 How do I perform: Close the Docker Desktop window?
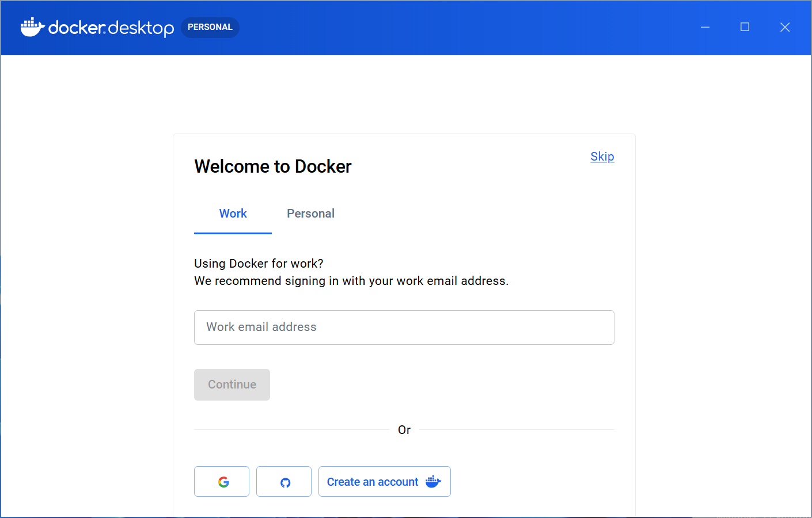(784, 26)
